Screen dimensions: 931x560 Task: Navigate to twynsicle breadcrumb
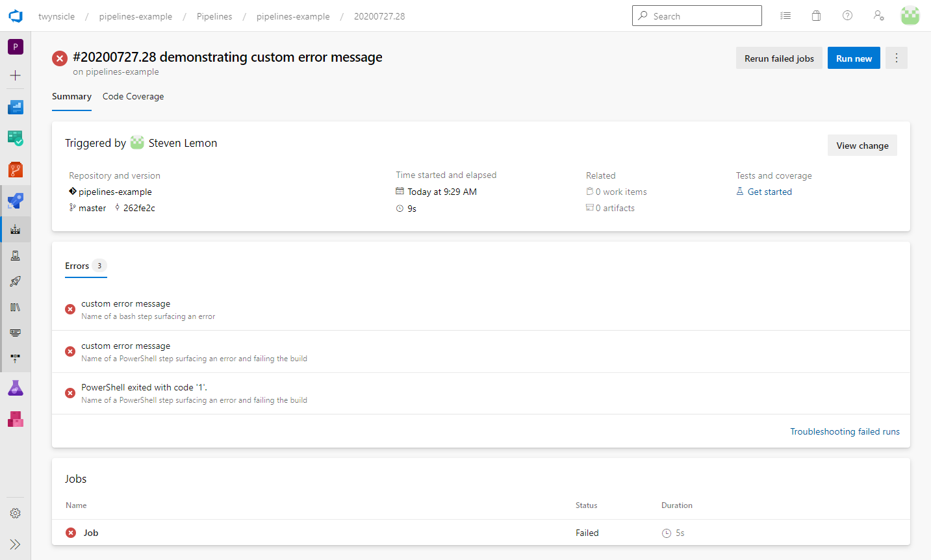click(x=57, y=16)
